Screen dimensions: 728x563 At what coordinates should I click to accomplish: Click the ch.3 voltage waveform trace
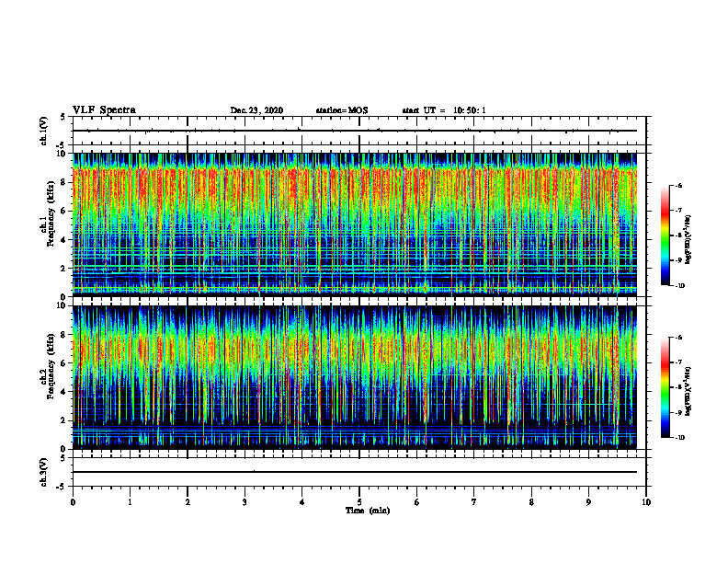point(355,472)
